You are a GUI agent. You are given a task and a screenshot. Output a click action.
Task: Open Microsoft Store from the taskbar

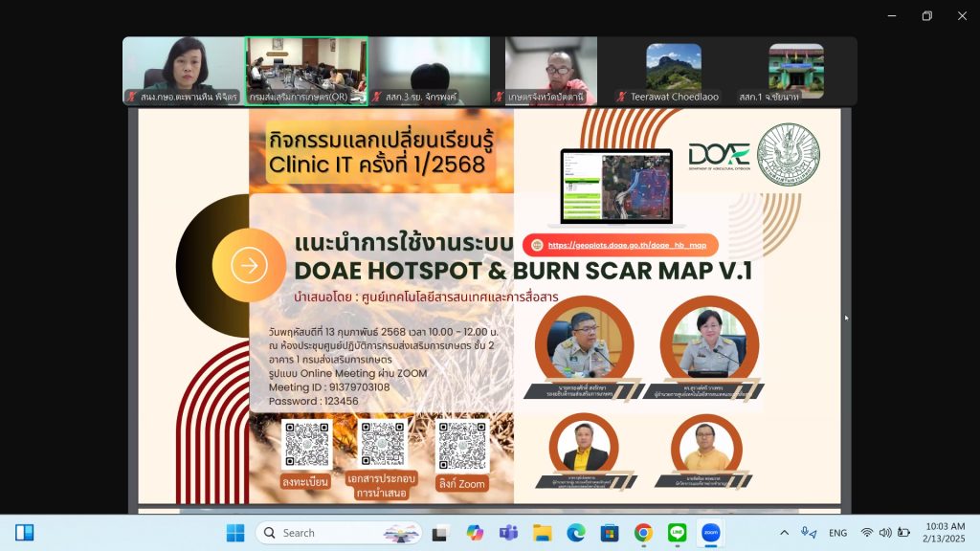coord(610,533)
